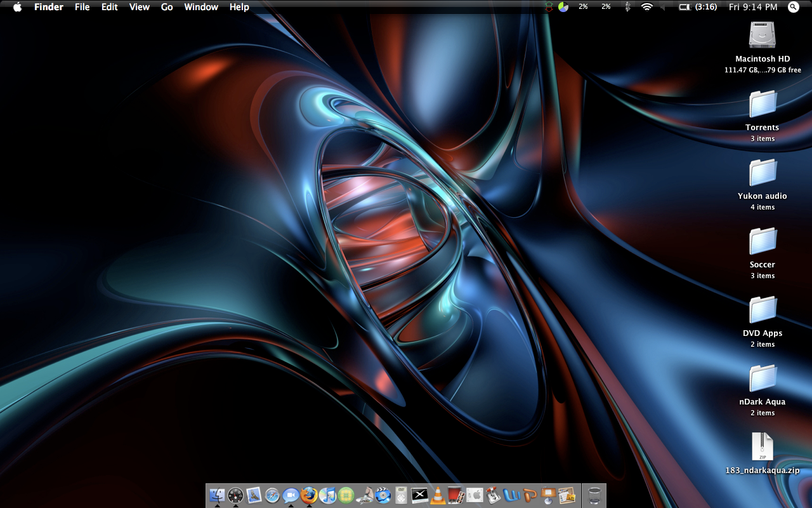Open the File menu
The height and width of the screenshot is (508, 812).
(x=82, y=7)
